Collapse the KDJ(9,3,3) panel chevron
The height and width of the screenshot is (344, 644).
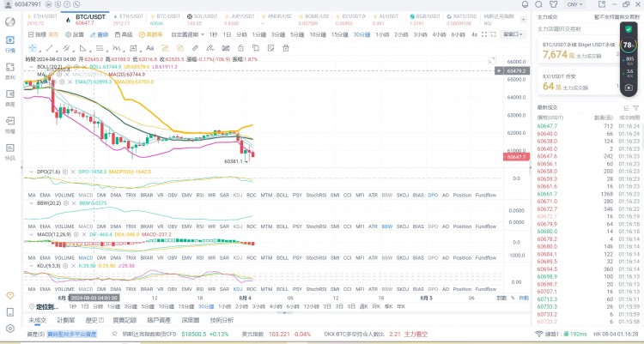click(x=31, y=266)
